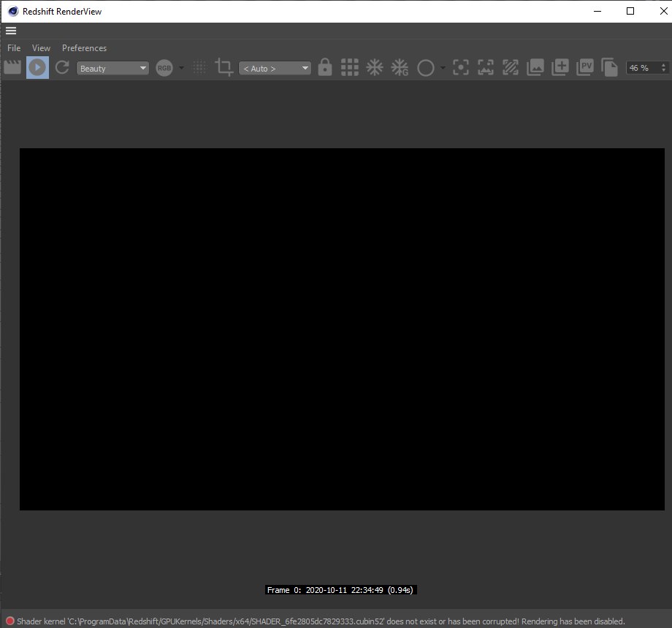Adjust the zoom percentage stepper arrows

click(664, 68)
